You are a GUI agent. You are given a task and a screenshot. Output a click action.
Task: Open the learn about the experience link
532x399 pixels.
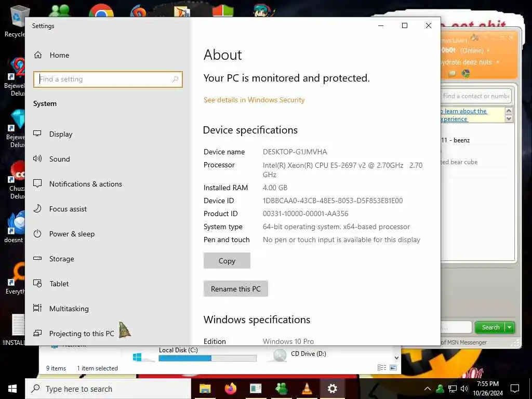[463, 115]
